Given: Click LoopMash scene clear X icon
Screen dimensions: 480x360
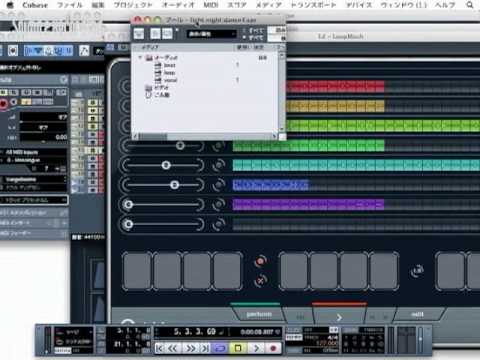Looking at the screenshot, I should pyautogui.click(x=261, y=280).
